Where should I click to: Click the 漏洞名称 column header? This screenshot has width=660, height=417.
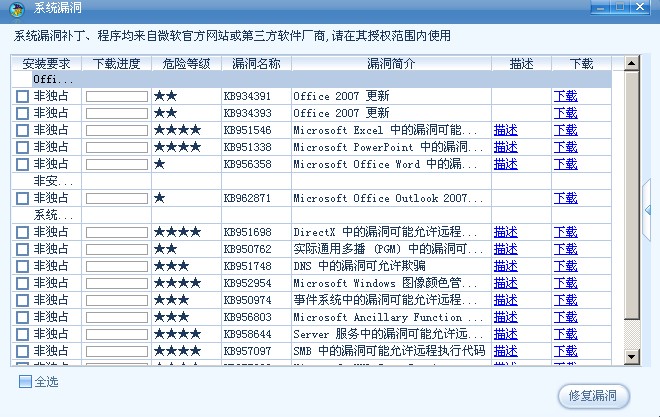(x=256, y=64)
